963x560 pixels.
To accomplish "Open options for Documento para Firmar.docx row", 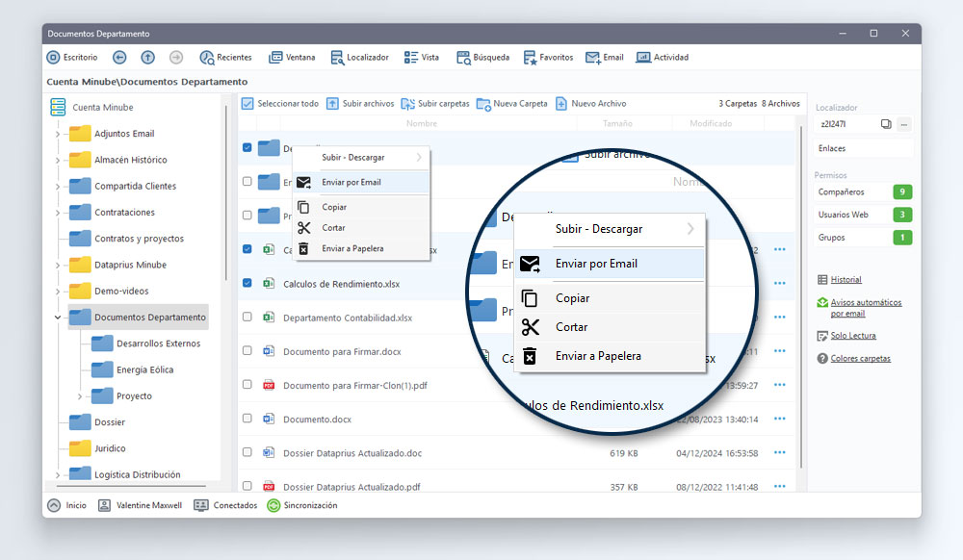I will pyautogui.click(x=780, y=351).
